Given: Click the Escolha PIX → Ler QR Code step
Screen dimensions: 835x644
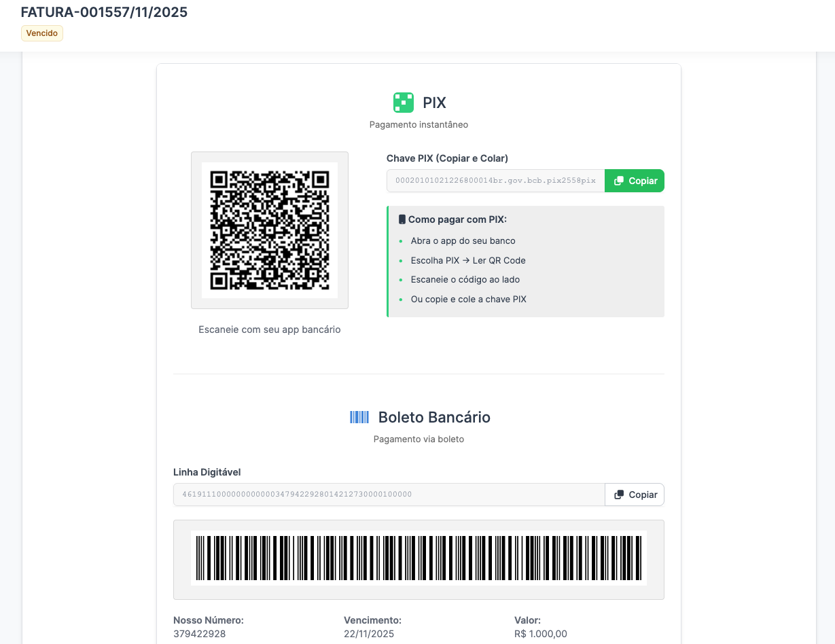Looking at the screenshot, I should 468,260.
